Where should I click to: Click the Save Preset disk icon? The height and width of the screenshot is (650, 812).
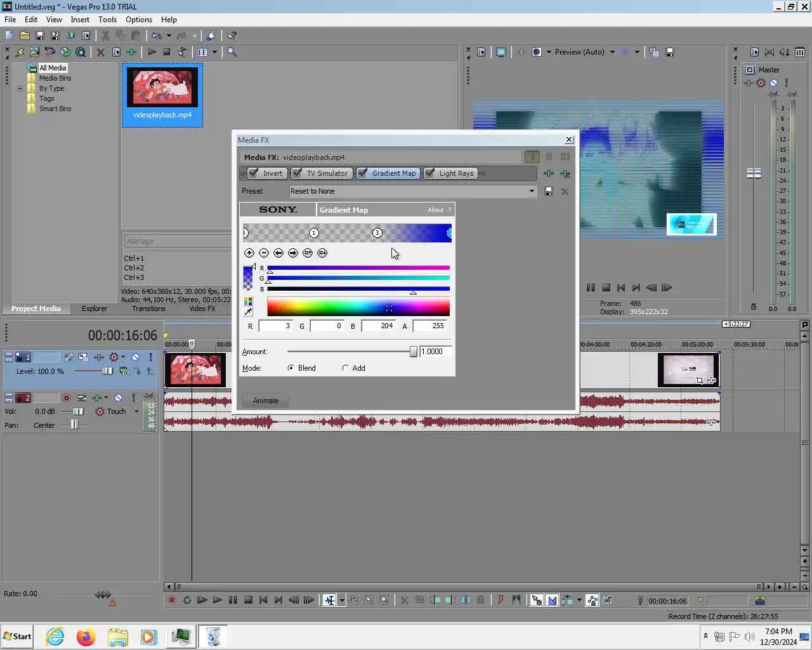coord(549,191)
